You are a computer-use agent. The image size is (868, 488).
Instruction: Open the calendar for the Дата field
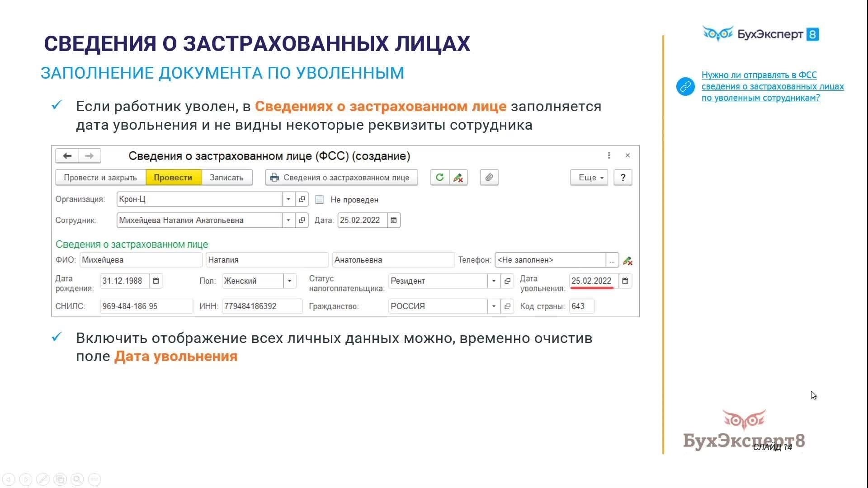[x=394, y=220]
